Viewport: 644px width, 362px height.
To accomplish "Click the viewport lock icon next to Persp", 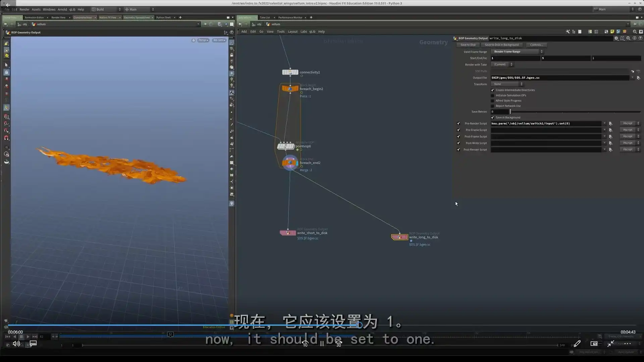I will [194, 40].
